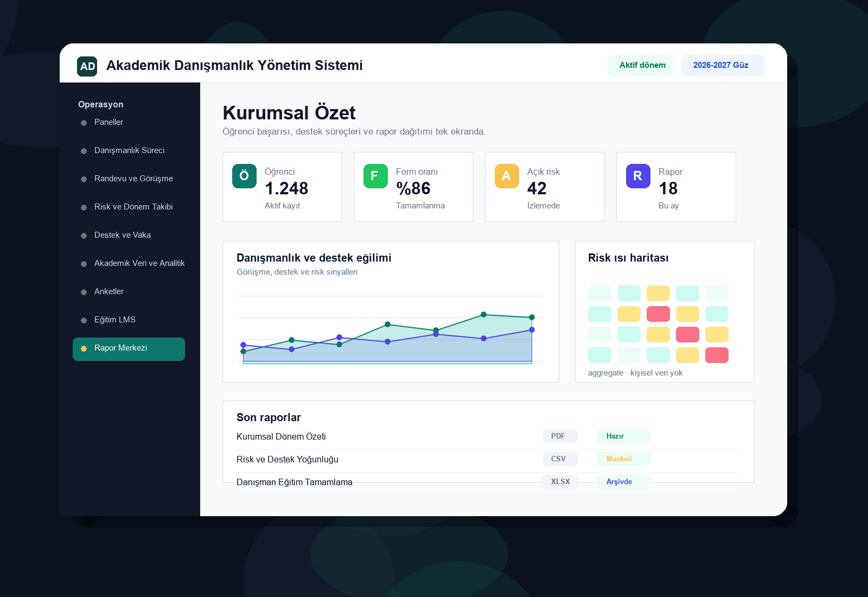868x597 pixels.
Task: Open the Danışman Eğitim Tamamlama report
Action: 295,482
